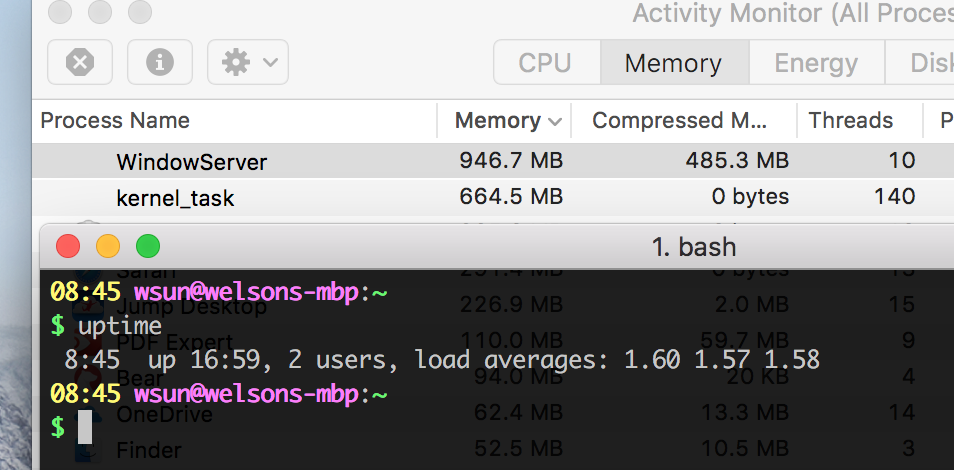Zoom the bash terminal with the green button

tap(148, 246)
